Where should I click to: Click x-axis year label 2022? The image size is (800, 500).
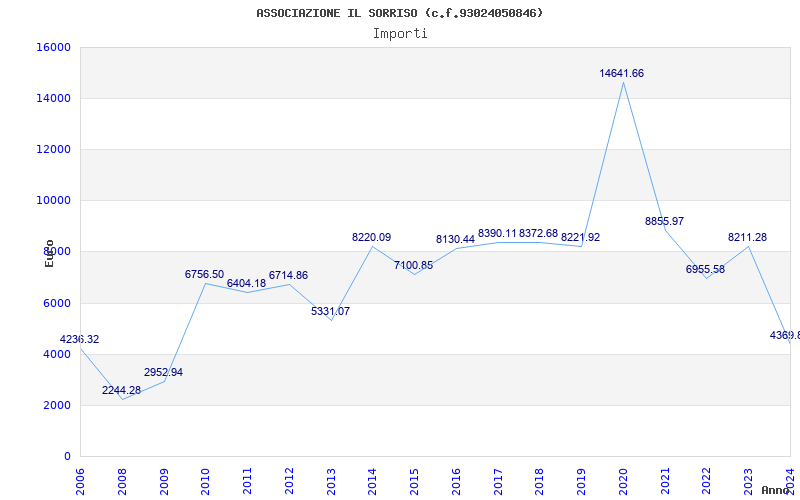[x=707, y=482]
